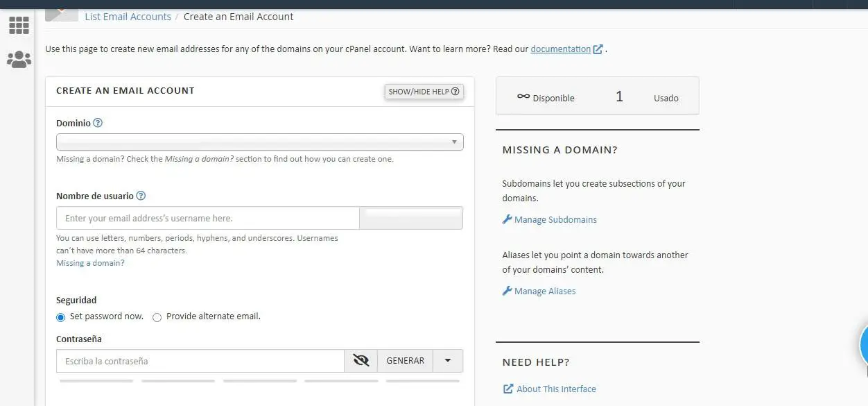This screenshot has width=868, height=406.
Task: Go to List Email Accounts breadcrumb
Action: point(128,17)
